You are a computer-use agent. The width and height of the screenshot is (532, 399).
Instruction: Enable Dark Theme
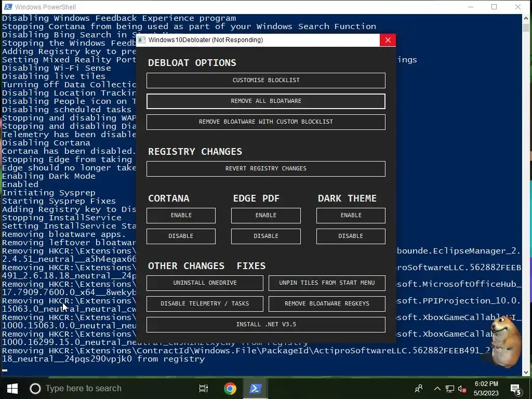coord(351,216)
